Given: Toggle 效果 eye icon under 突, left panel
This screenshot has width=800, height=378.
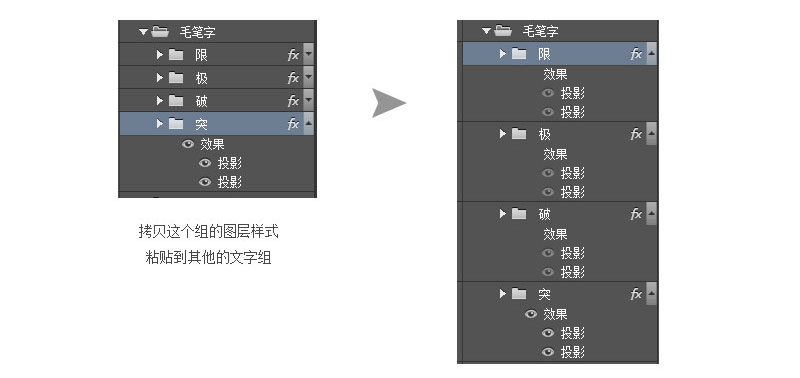Looking at the screenshot, I should pyautogui.click(x=188, y=144).
